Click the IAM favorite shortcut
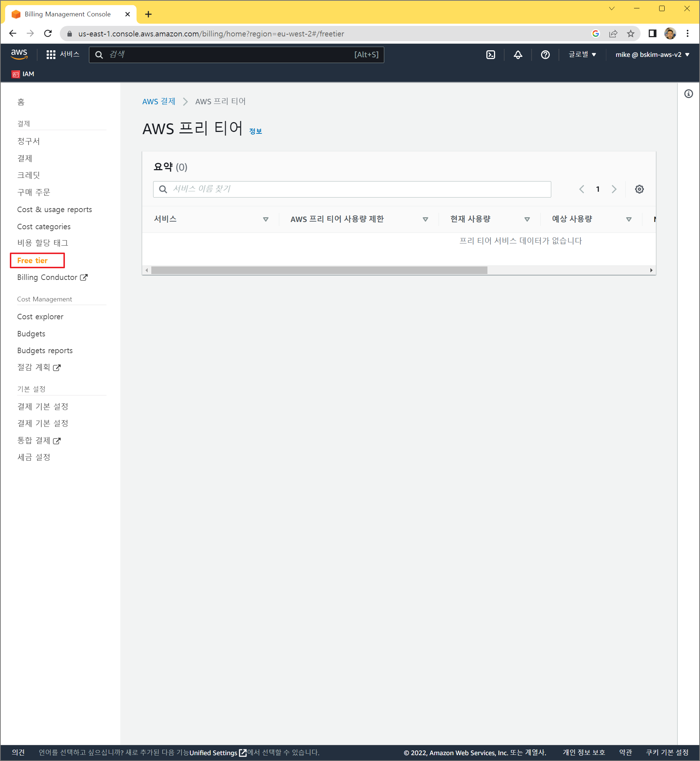The image size is (700, 761). click(23, 74)
